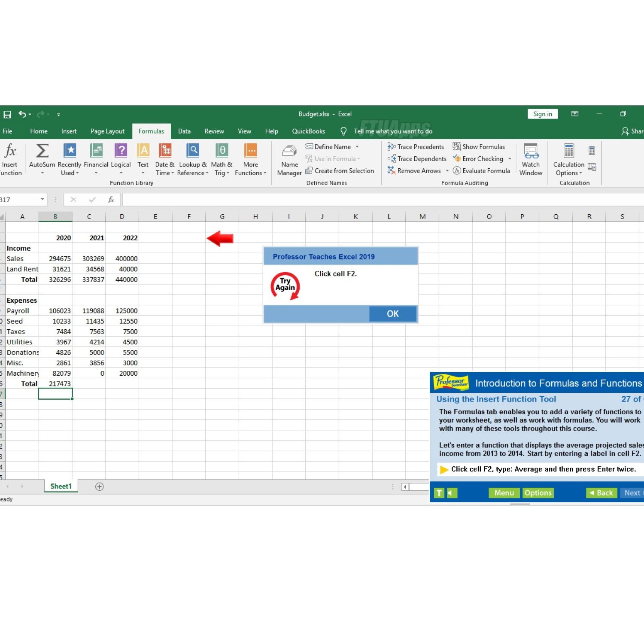Click the Save icon in title bar
Image resolution: width=644 pixels, height=644 pixels.
click(7, 114)
